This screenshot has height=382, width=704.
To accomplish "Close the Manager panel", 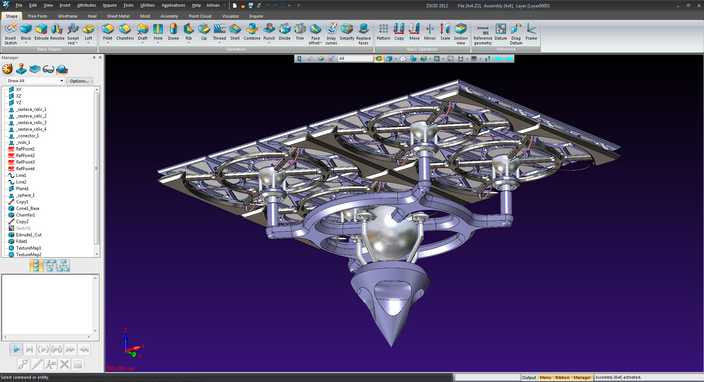I will tap(100, 57).
